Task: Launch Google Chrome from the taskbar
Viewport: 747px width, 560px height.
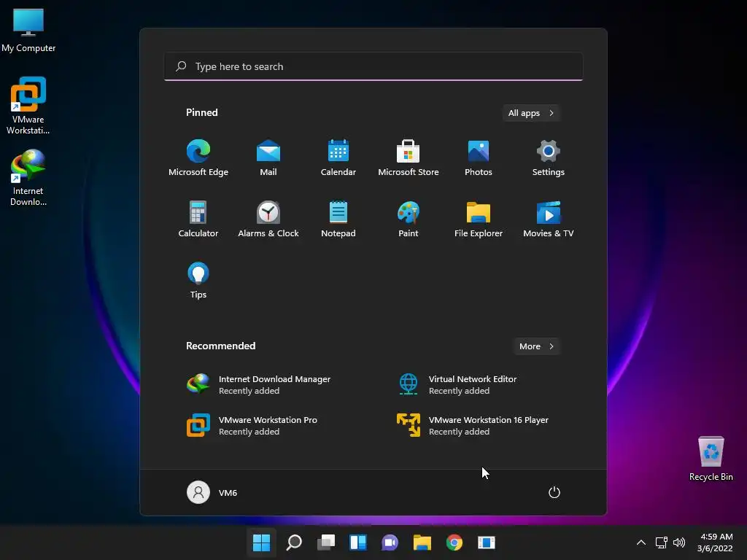Action: pyautogui.click(x=454, y=542)
